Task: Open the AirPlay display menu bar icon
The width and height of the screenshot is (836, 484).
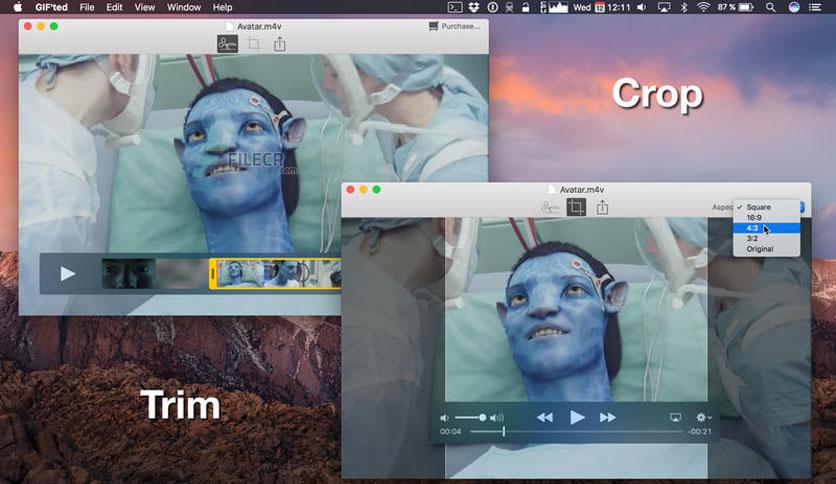Action: [664, 7]
